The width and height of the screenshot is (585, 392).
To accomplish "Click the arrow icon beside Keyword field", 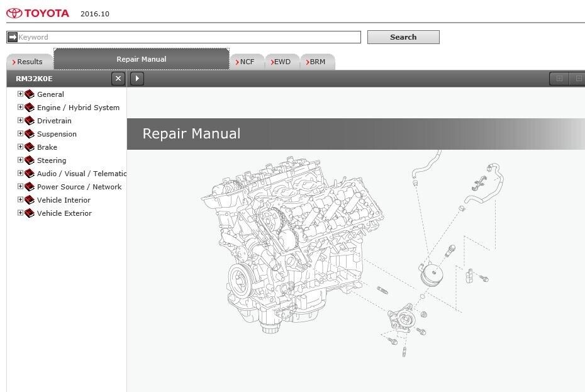I will click(x=13, y=37).
